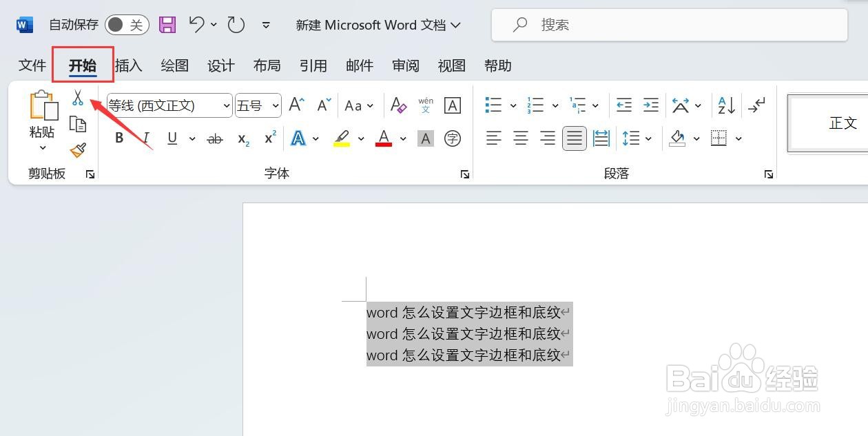This screenshot has width=868, height=436.
Task: Open Customize Quick Access Toolbar menu
Action: coord(266,25)
